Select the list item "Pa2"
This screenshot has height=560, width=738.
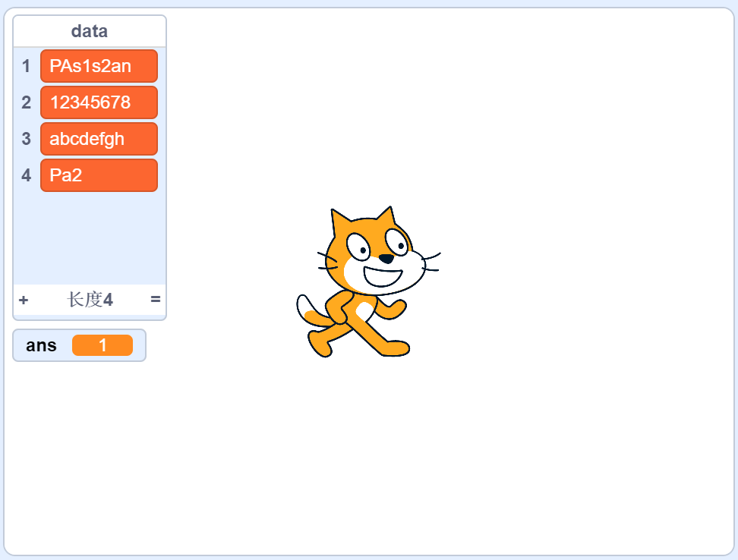pos(99,175)
